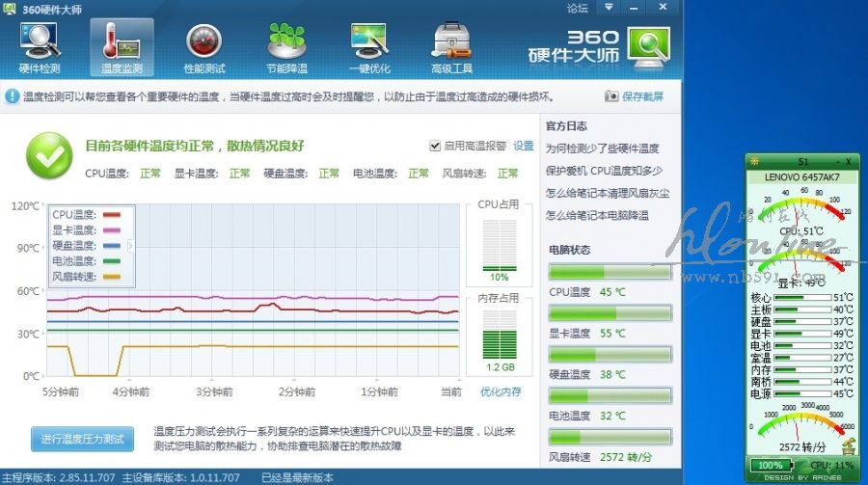Open log entry 怎么给笔记本电脑降温

pyautogui.click(x=597, y=215)
